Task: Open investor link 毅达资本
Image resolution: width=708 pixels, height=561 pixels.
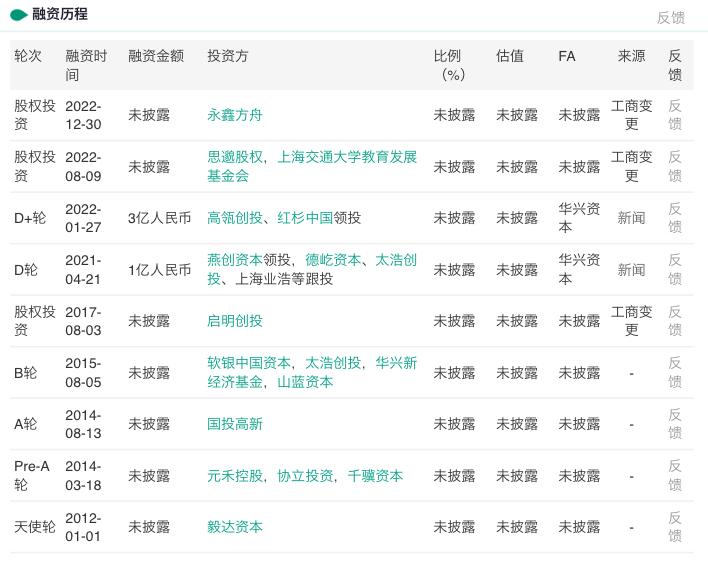Action: tap(235, 527)
